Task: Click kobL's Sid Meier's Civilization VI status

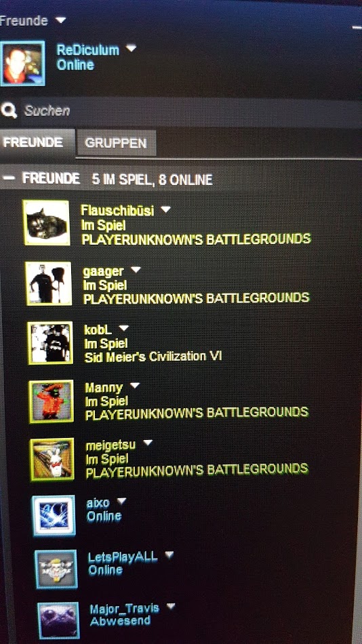Action: tap(153, 357)
